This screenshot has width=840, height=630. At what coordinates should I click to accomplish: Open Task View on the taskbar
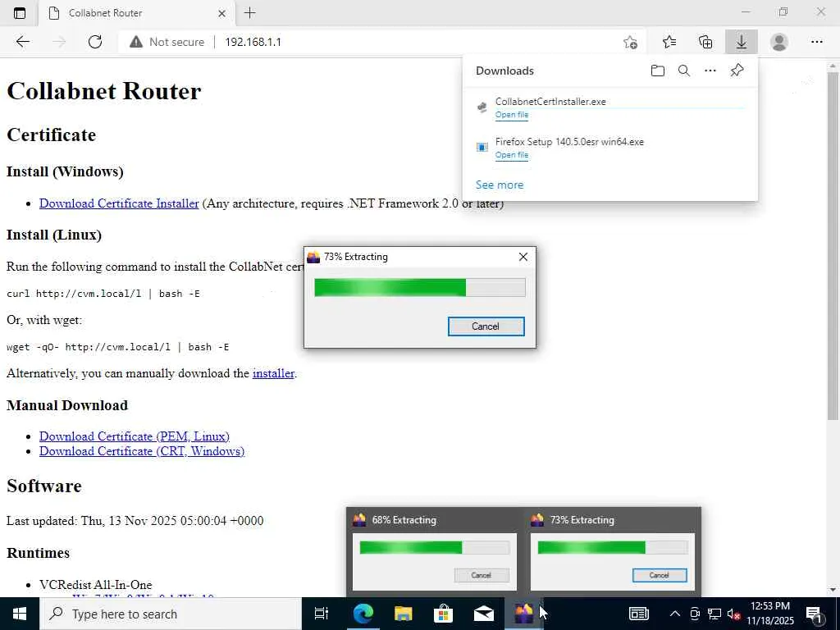tap(322, 614)
